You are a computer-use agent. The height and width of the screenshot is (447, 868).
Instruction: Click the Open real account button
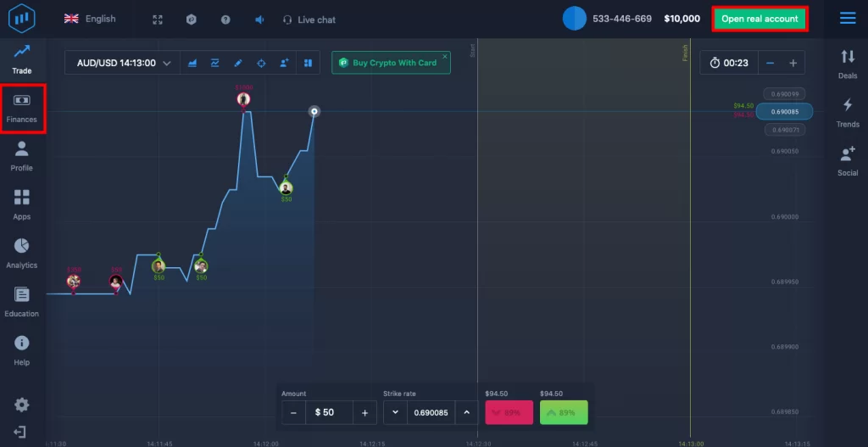coord(759,19)
